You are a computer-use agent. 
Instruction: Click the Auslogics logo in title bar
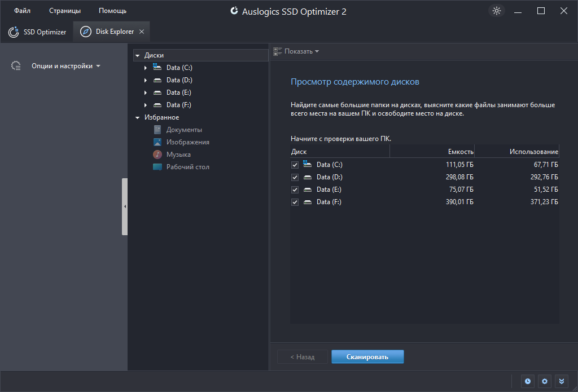tap(234, 11)
